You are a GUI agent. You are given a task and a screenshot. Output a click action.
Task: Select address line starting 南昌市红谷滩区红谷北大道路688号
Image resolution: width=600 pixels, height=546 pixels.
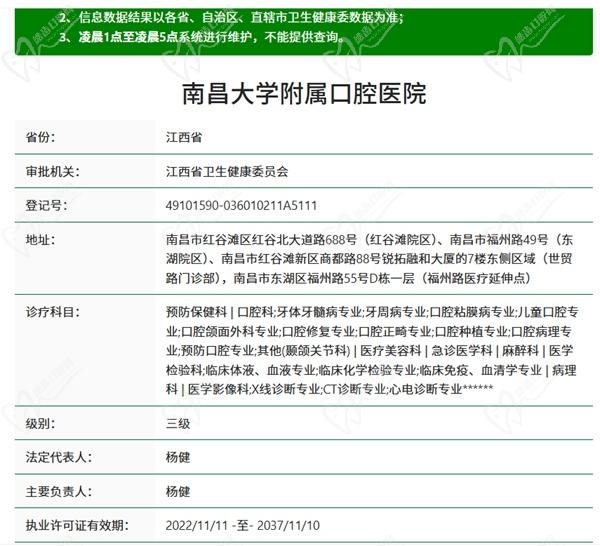click(x=369, y=240)
